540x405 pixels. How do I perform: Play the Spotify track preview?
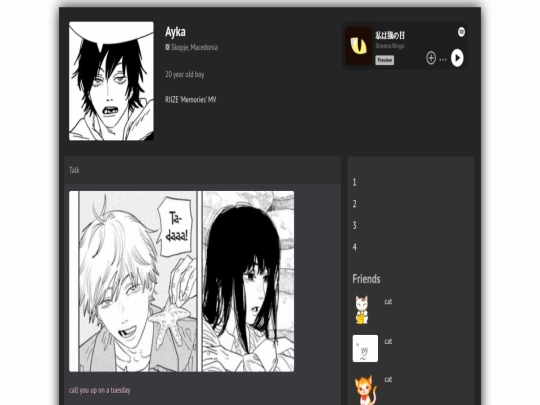point(457,58)
